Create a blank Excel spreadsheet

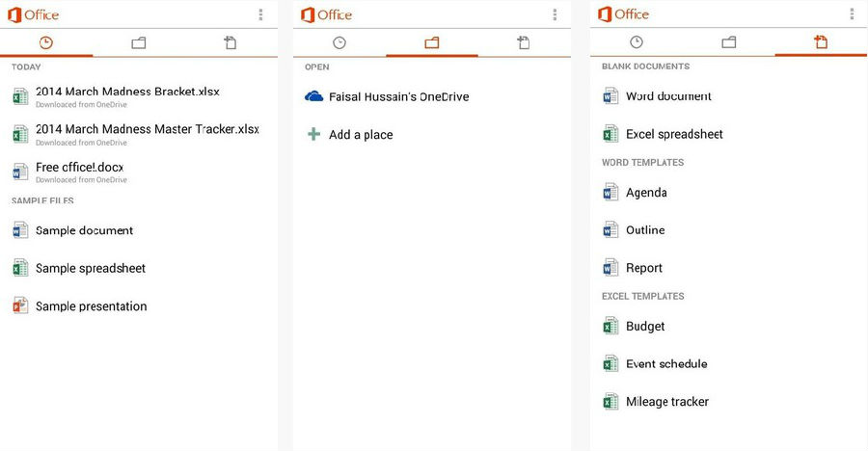tap(673, 134)
